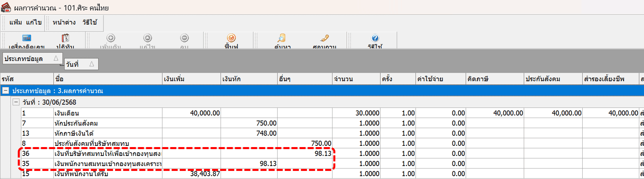Open the แก้ไข menu in menu bar

(x=34, y=23)
